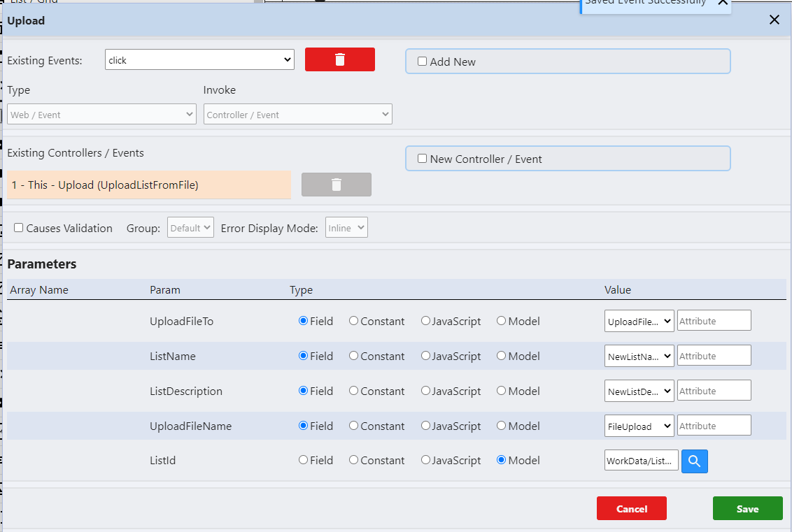Click the Array Name column header
This screenshot has height=532, width=792.
pyautogui.click(x=39, y=289)
